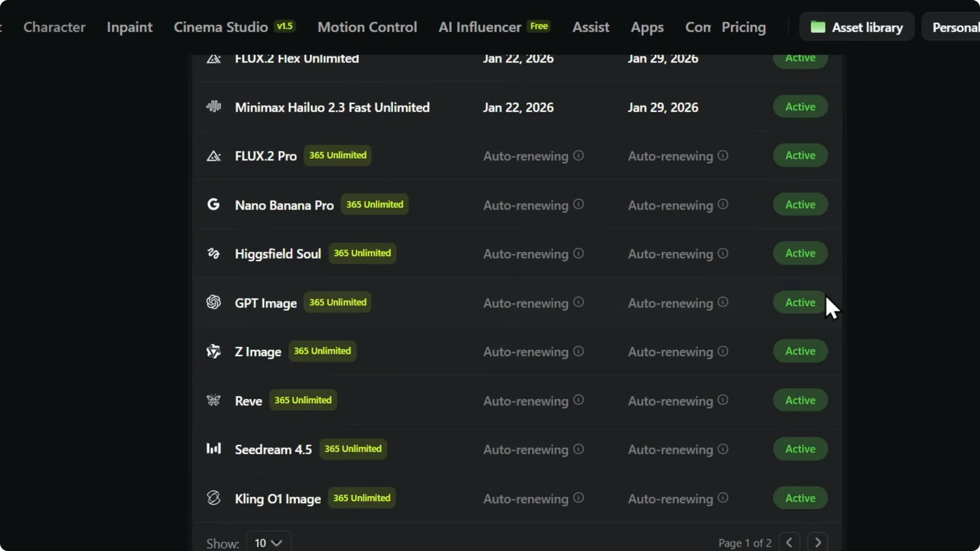Click the Active button for GPT Image
Screen dimensions: 980x551
tap(799, 302)
